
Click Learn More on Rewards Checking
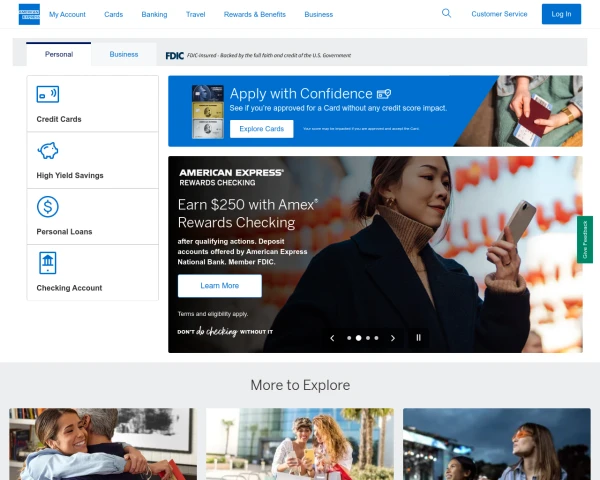pyautogui.click(x=220, y=286)
